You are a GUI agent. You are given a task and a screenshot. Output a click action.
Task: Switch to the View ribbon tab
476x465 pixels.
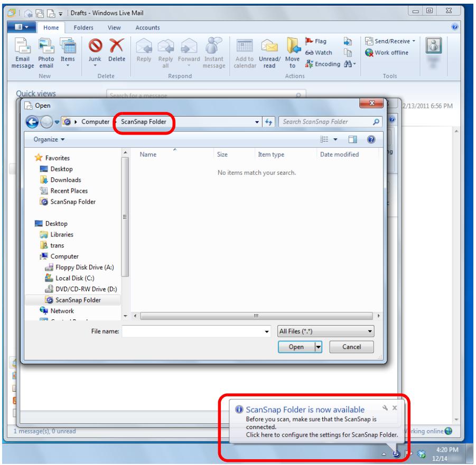coord(114,27)
